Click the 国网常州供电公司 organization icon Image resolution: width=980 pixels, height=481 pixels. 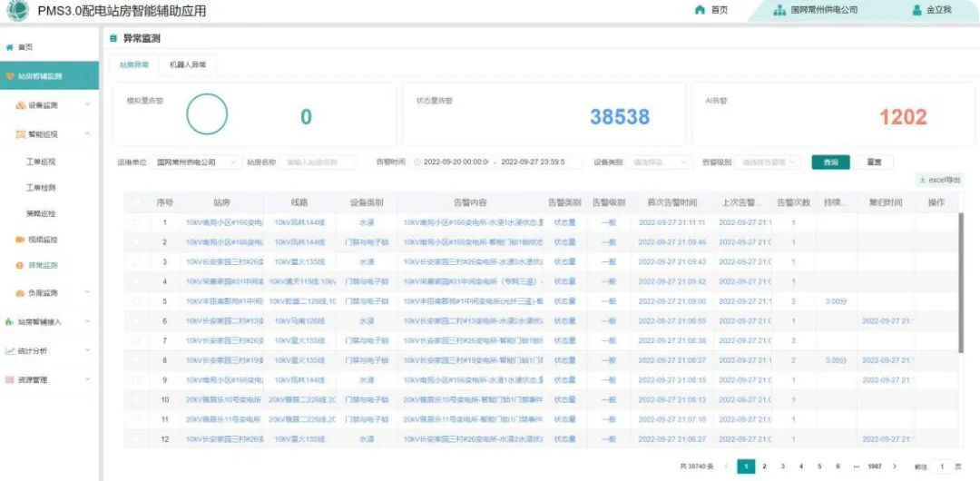tap(779, 10)
